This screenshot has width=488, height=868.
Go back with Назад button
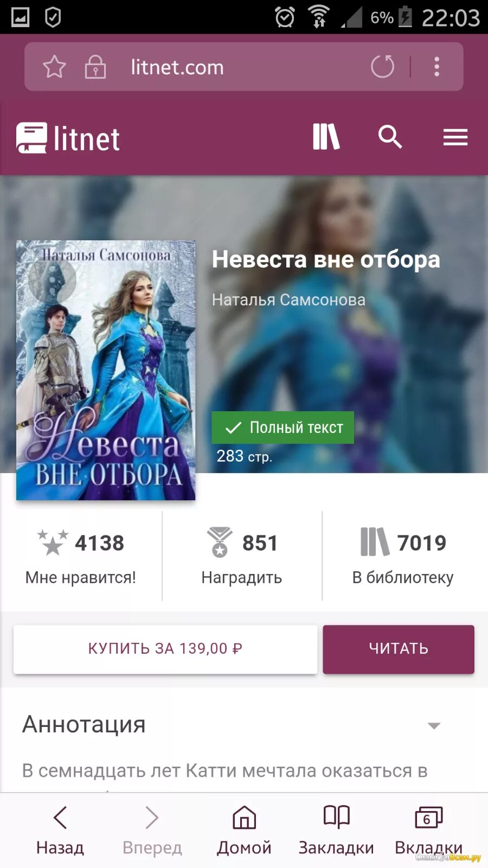(x=60, y=831)
